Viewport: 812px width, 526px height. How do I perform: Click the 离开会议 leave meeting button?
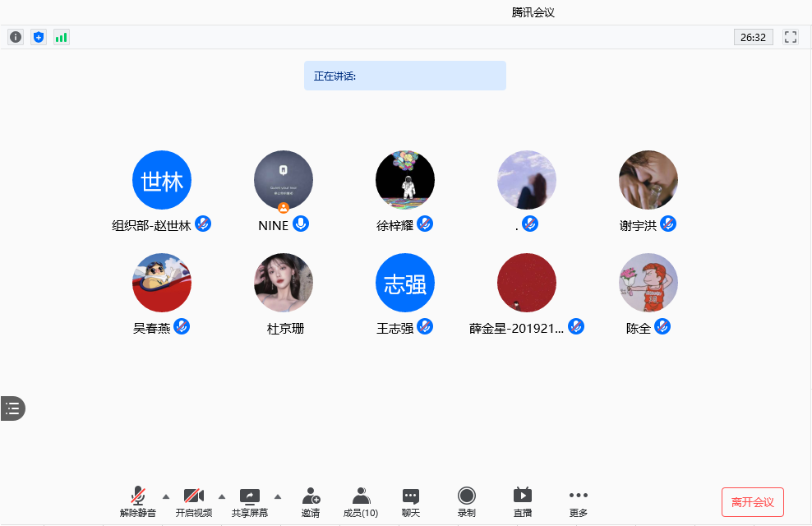[753, 502]
